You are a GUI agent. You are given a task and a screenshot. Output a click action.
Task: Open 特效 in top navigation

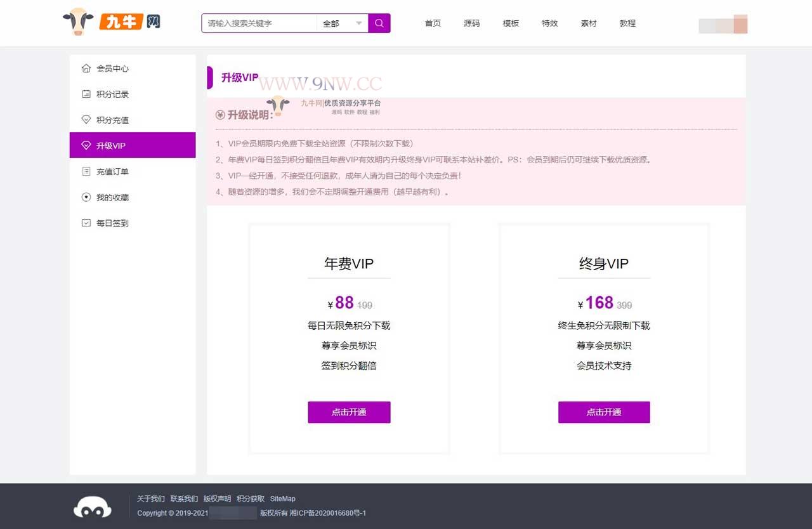pos(549,23)
